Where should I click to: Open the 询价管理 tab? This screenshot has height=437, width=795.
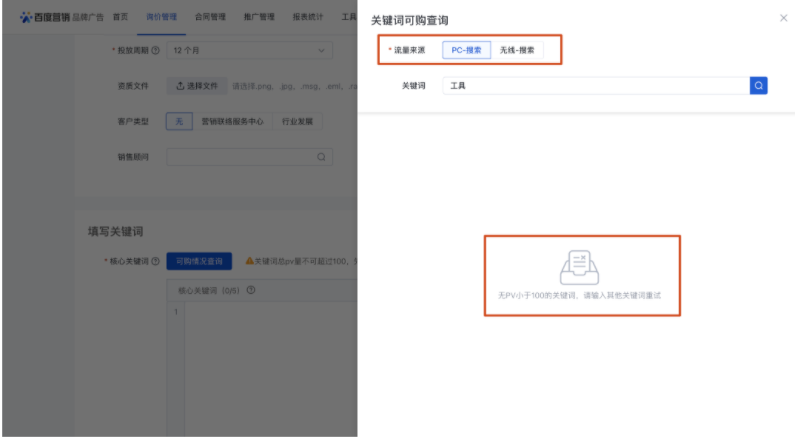pyautogui.click(x=161, y=17)
